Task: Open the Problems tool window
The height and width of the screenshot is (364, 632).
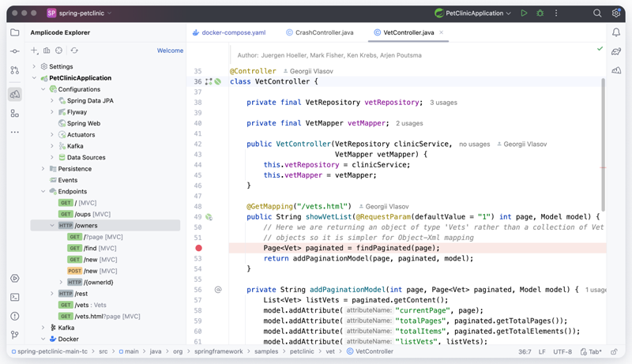Action: (x=15, y=316)
